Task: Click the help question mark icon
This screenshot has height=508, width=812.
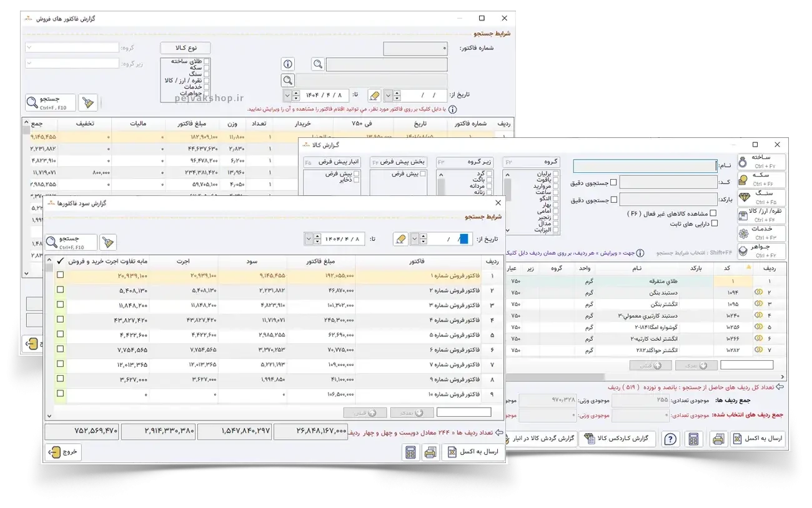Action: tap(670, 439)
